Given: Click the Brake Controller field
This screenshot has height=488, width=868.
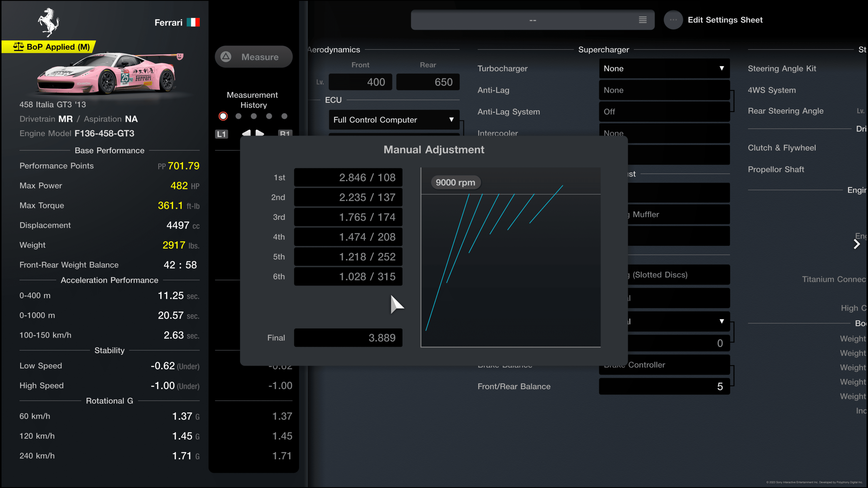Looking at the screenshot, I should (x=664, y=365).
